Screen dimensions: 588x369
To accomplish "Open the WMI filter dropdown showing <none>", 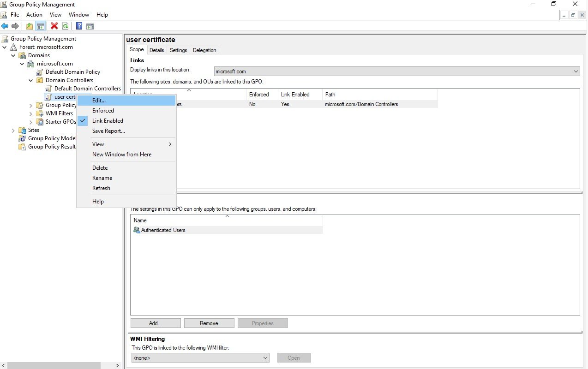I will click(200, 358).
